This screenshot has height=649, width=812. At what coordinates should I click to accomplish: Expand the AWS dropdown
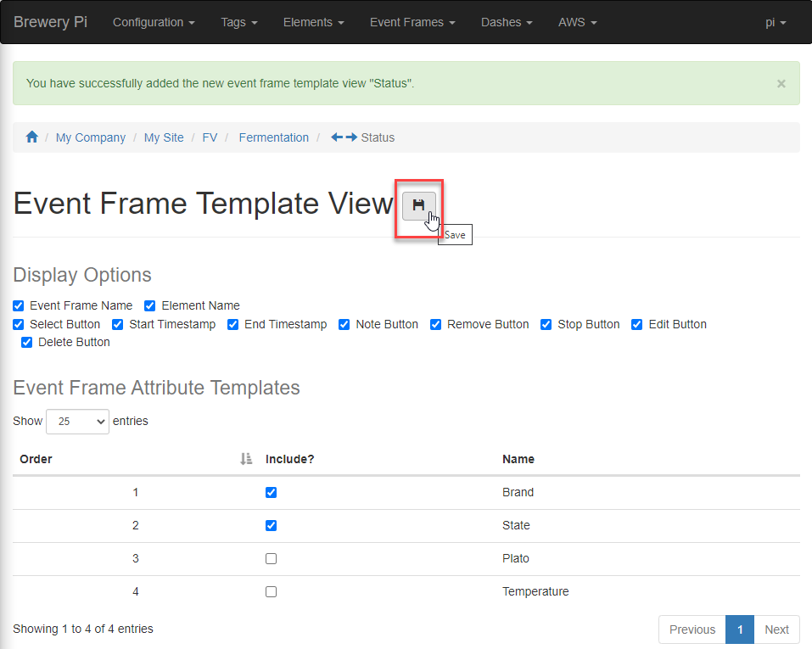click(577, 22)
